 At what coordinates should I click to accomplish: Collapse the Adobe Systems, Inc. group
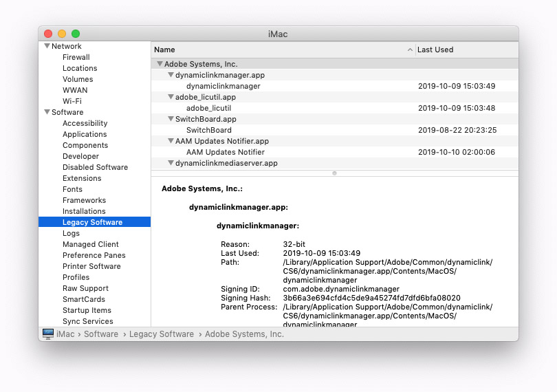[x=160, y=64]
